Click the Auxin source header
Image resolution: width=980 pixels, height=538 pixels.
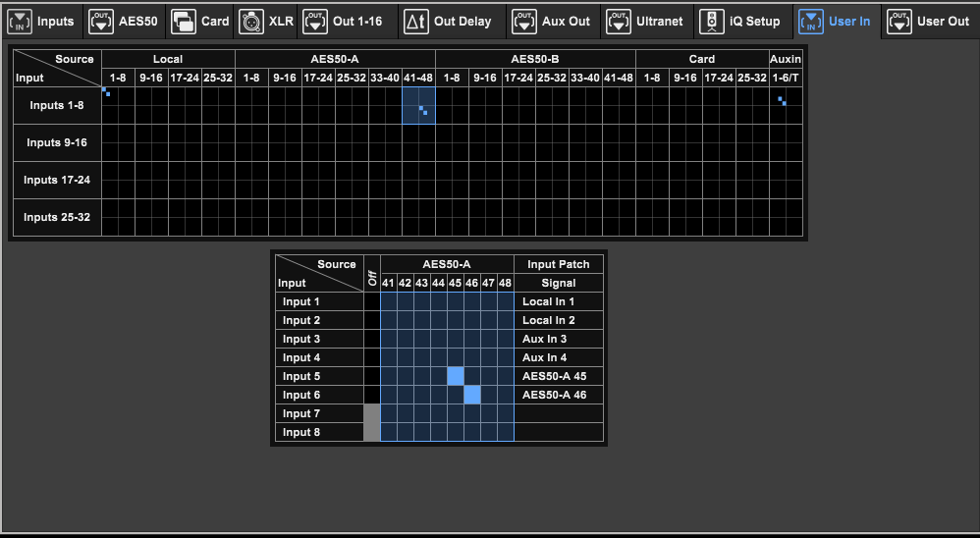pyautogui.click(x=786, y=59)
